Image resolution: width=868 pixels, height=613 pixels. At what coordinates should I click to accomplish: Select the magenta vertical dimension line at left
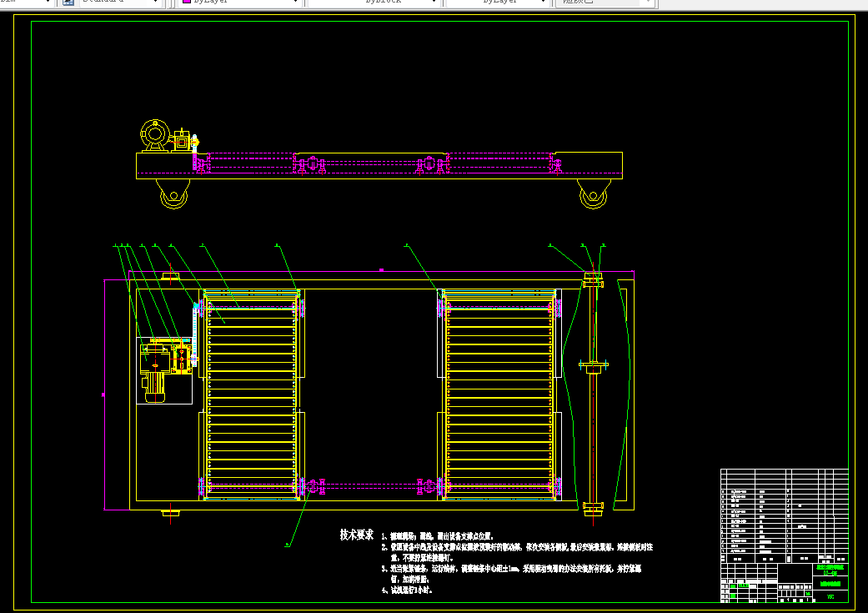104,394
